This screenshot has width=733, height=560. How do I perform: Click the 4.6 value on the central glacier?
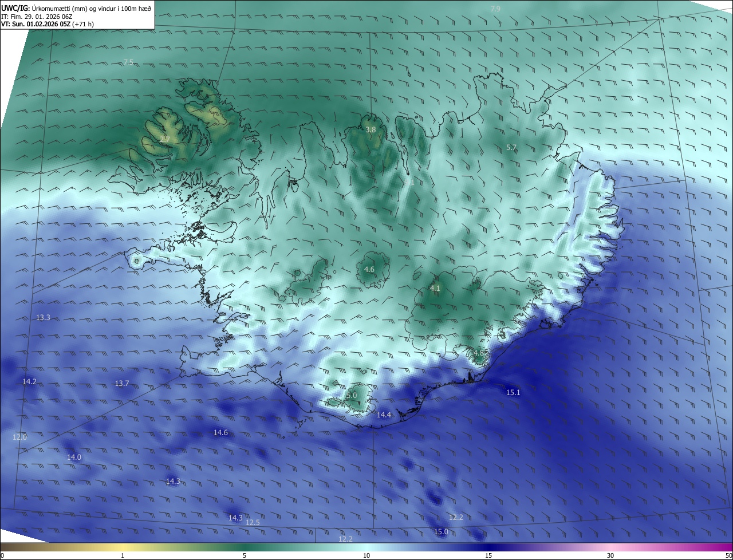(369, 269)
